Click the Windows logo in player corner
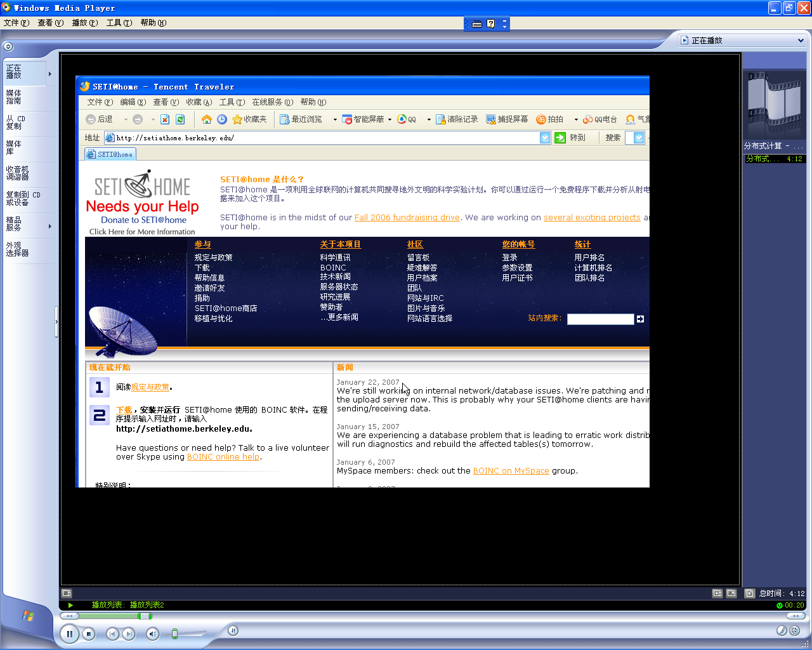Screen dimensions: 812x650 pos(28,616)
